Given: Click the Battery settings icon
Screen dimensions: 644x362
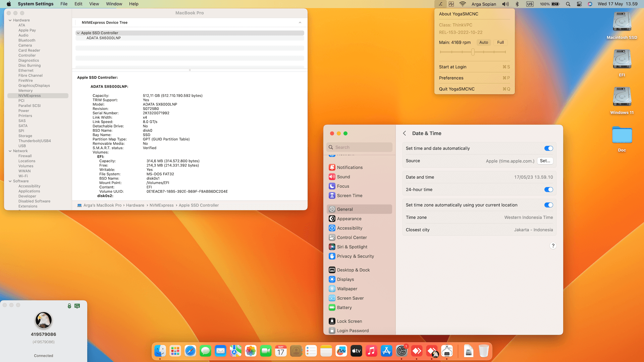Looking at the screenshot, I should point(332,307).
